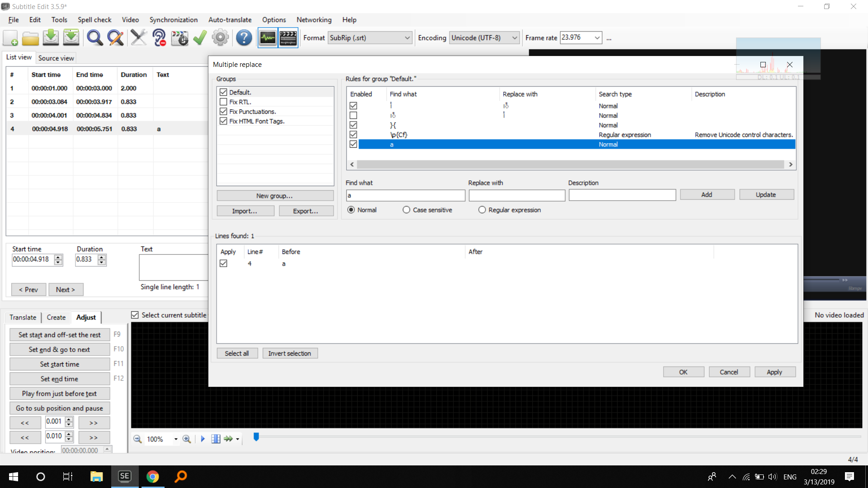Toggle the video player panel icon
Screen dimensions: 868x488
pyautogui.click(x=288, y=38)
